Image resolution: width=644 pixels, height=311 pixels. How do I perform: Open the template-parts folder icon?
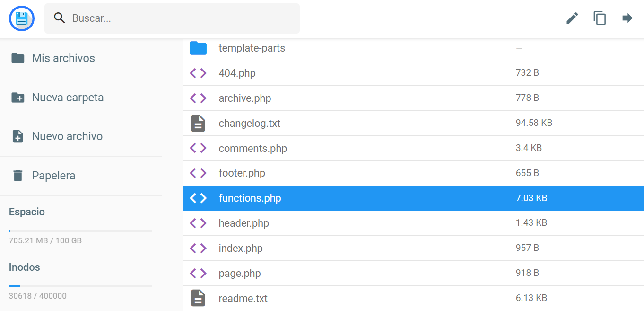(198, 48)
